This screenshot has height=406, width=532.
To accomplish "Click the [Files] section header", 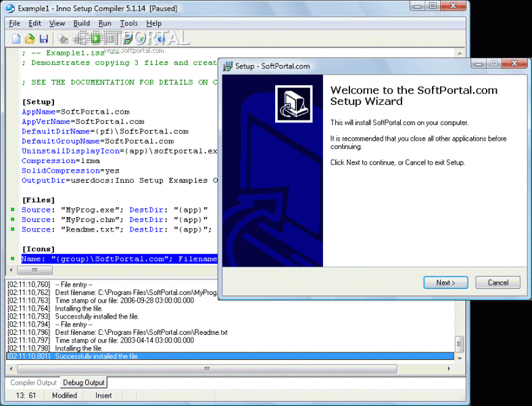I will pos(39,200).
